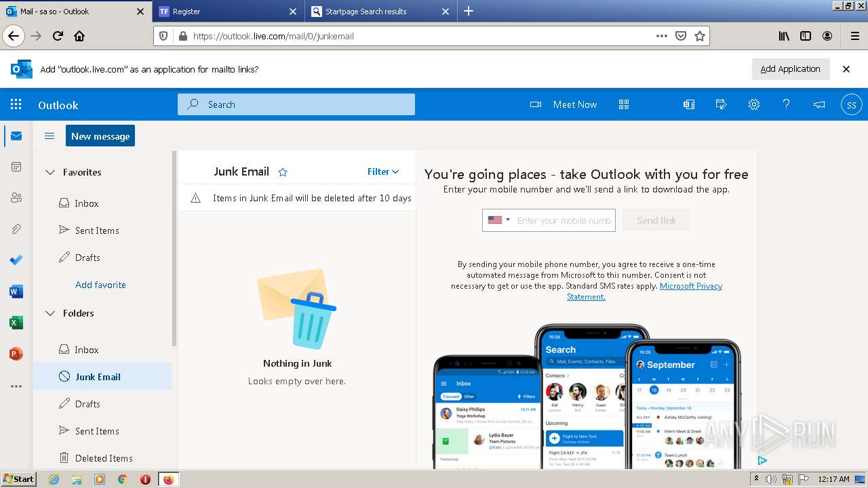868x488 pixels.
Task: Add Junk Email to favorites star
Action: coord(283,172)
